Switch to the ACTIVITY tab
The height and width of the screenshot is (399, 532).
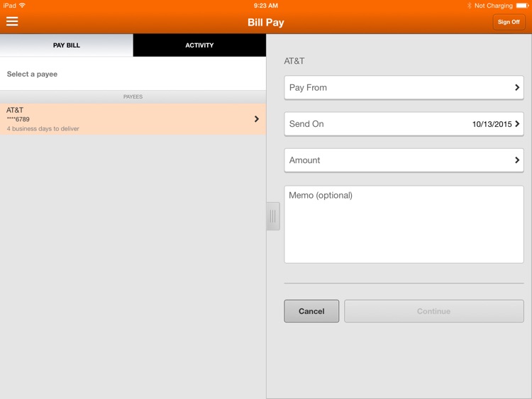pyautogui.click(x=199, y=45)
